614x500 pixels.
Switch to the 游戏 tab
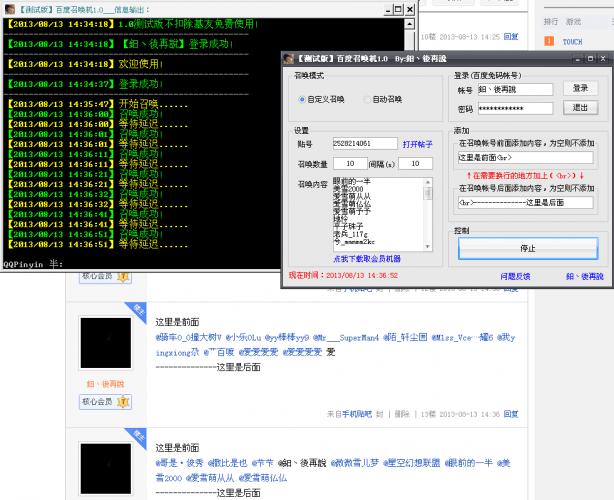[x=573, y=21]
